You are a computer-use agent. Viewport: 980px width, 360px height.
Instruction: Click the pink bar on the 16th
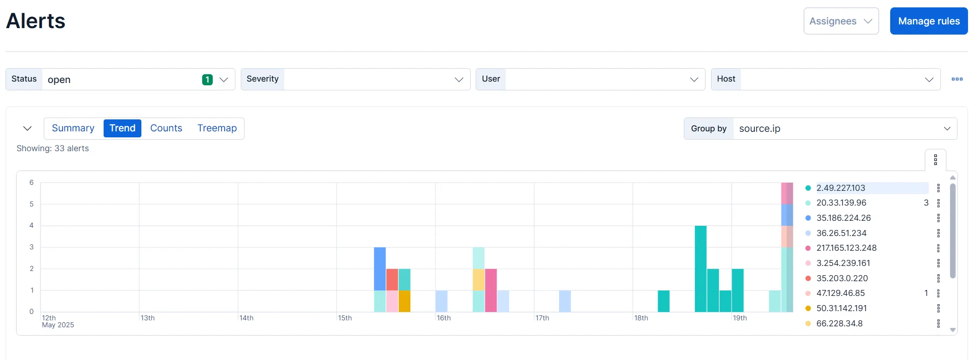(x=491, y=290)
